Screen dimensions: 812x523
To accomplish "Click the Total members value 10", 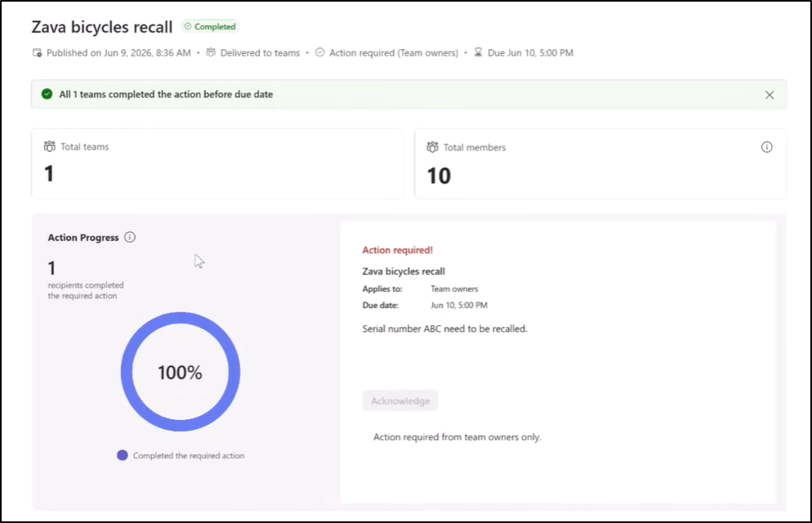I will click(x=439, y=176).
